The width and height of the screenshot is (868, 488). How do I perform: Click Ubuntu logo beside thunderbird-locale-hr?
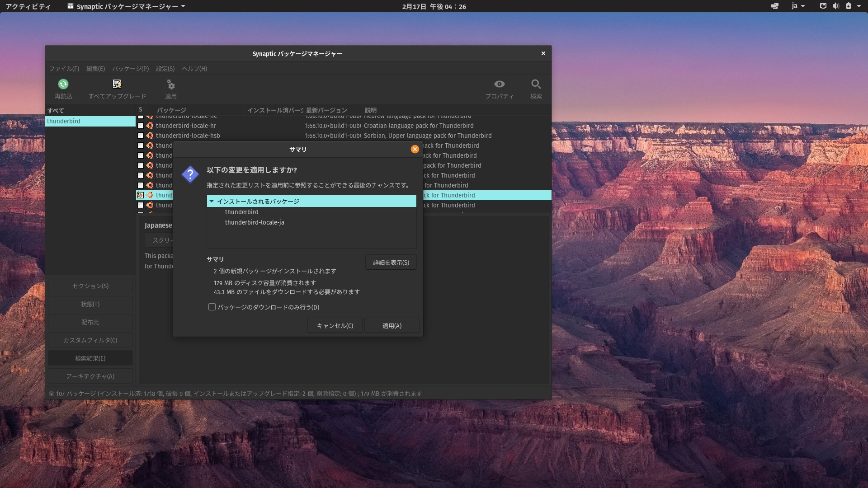tap(150, 126)
